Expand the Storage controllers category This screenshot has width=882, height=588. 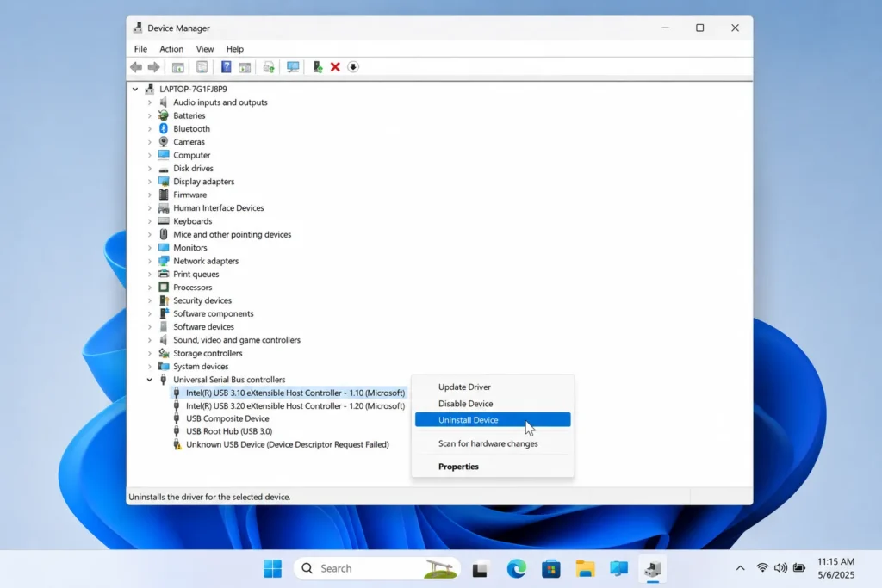point(150,353)
